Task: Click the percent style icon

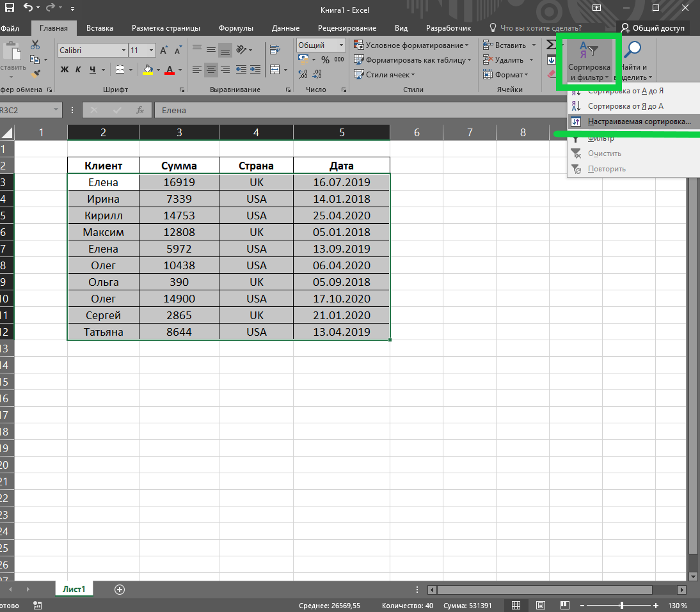Action: coord(325,60)
